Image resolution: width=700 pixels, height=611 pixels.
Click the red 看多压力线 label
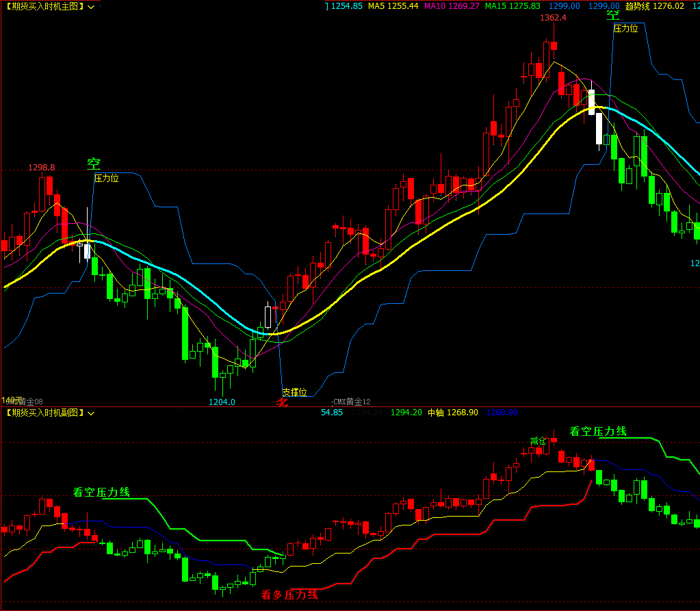289,595
